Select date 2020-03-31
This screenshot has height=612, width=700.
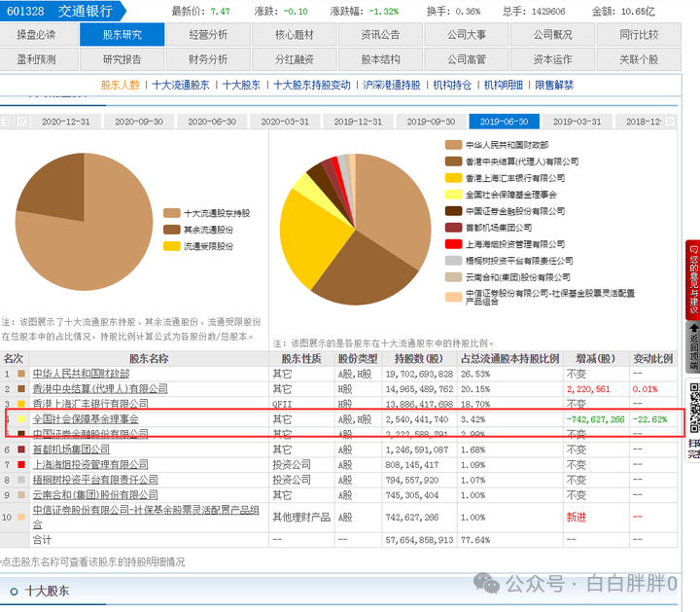tap(285, 122)
